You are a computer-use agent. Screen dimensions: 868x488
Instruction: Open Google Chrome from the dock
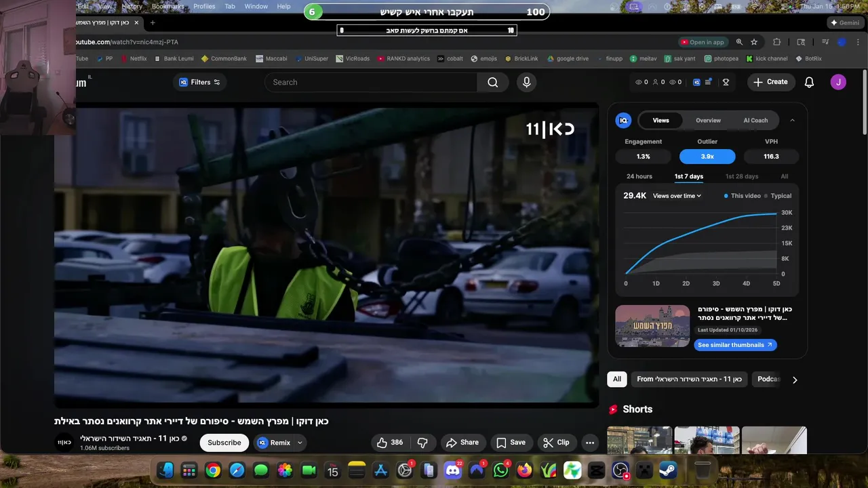point(213,470)
